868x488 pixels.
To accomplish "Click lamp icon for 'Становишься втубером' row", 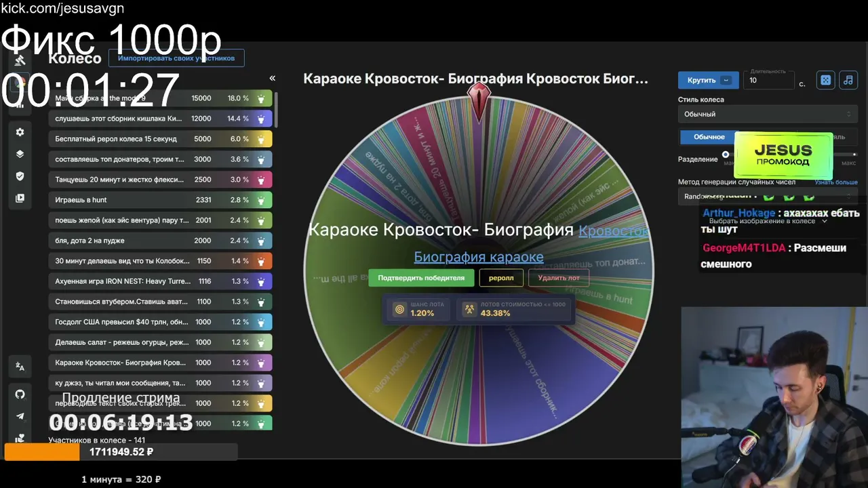I will (x=261, y=302).
